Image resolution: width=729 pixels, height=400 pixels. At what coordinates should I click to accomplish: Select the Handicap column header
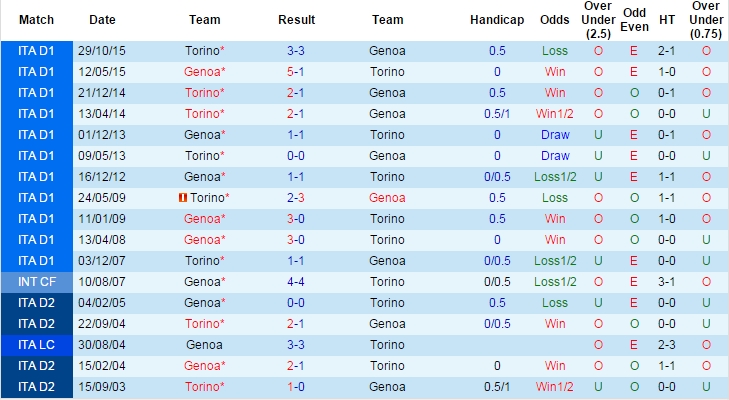pos(497,20)
